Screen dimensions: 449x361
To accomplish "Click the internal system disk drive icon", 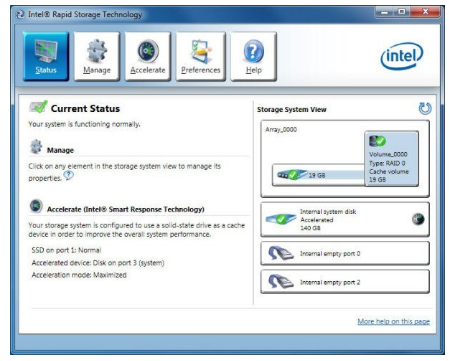I will pyautogui.click(x=281, y=219).
